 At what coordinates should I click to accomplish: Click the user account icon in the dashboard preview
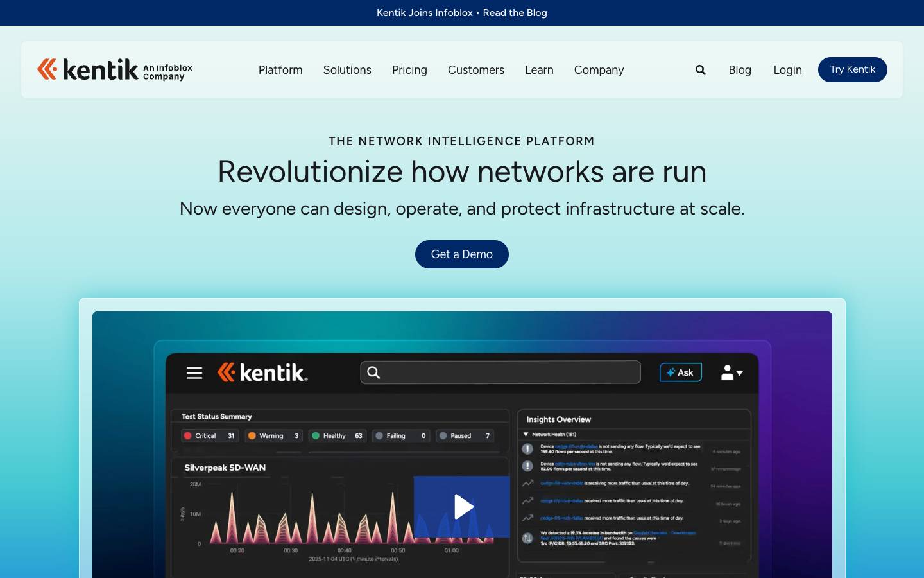(x=732, y=372)
